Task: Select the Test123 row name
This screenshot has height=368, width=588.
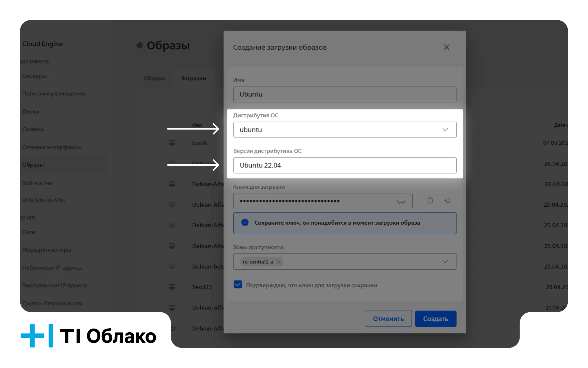Action: 202,287
